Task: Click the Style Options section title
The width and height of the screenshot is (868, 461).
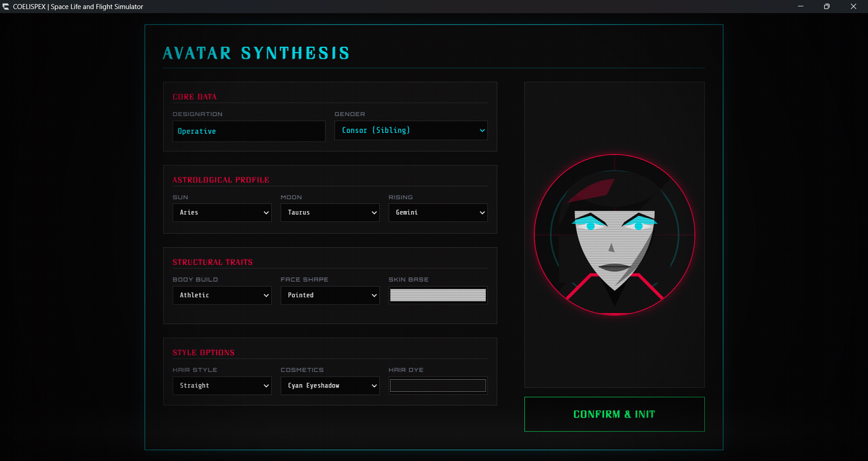Action: 203,353
